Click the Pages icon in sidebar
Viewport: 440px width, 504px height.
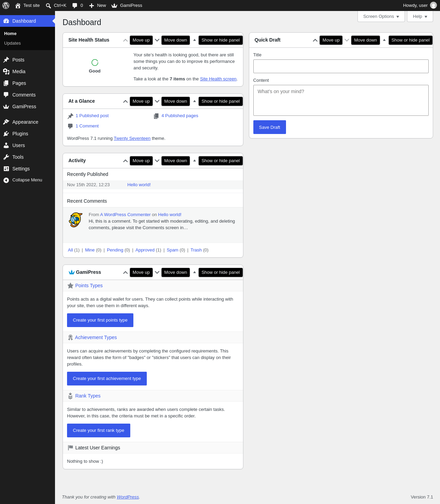pos(6,83)
